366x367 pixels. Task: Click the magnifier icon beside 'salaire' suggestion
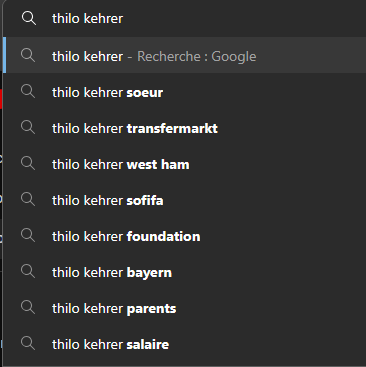(28, 343)
